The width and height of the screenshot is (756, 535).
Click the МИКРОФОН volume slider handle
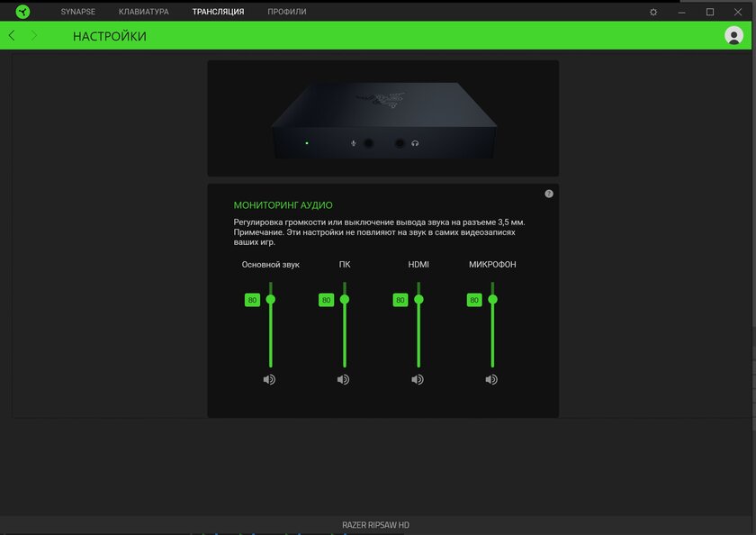coord(492,300)
